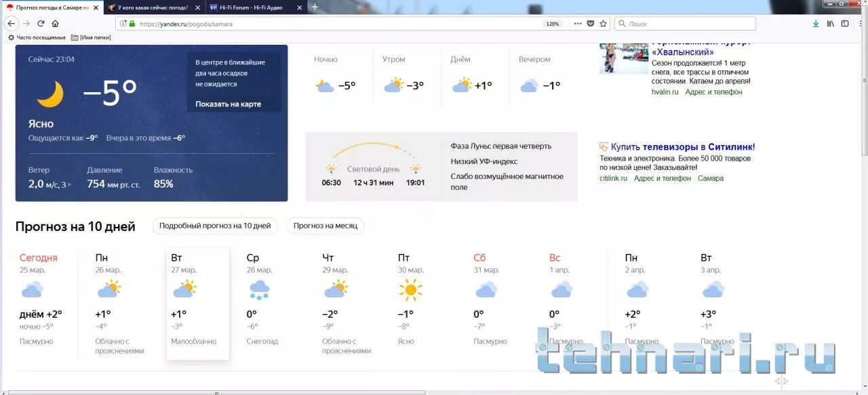868x395 pixels.
Task: Open Подробный прогноз на 10 дней
Action: pyautogui.click(x=214, y=226)
